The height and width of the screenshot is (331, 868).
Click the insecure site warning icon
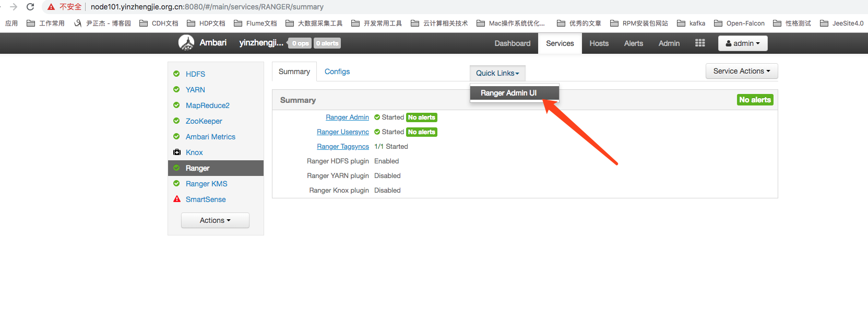[x=51, y=7]
